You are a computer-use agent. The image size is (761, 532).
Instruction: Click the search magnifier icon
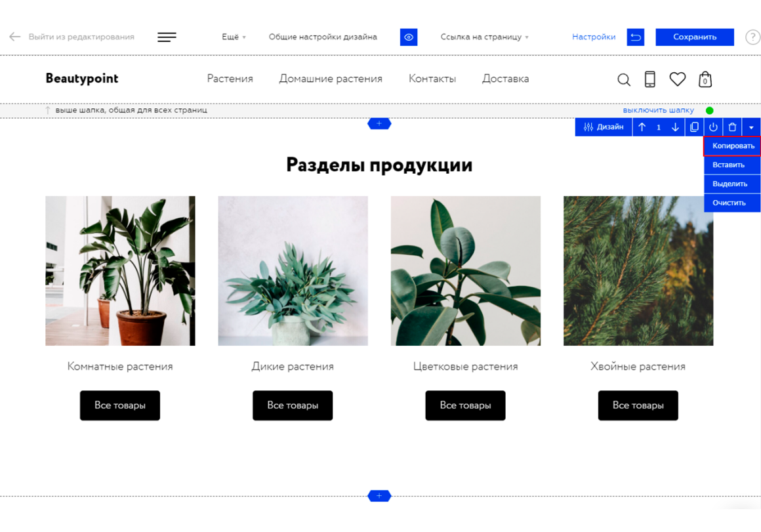(624, 79)
